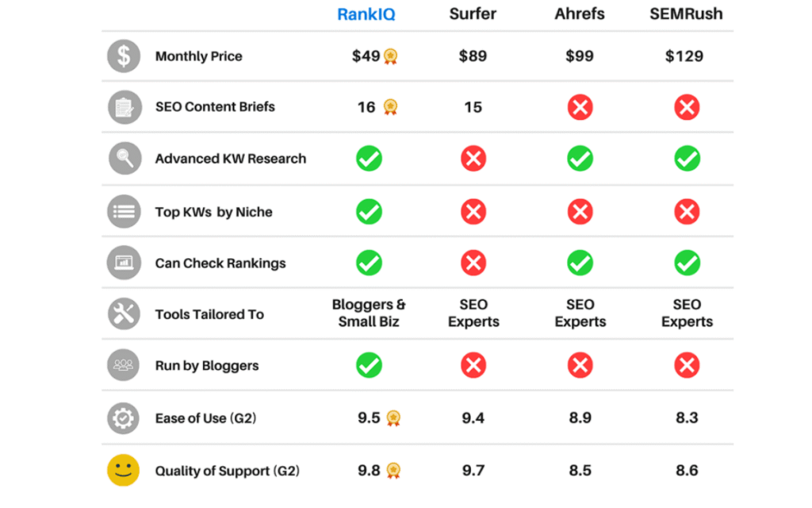Click the people icon for Run by Bloggers
Image resolution: width=812 pixels, height=508 pixels.
pyautogui.click(x=123, y=365)
